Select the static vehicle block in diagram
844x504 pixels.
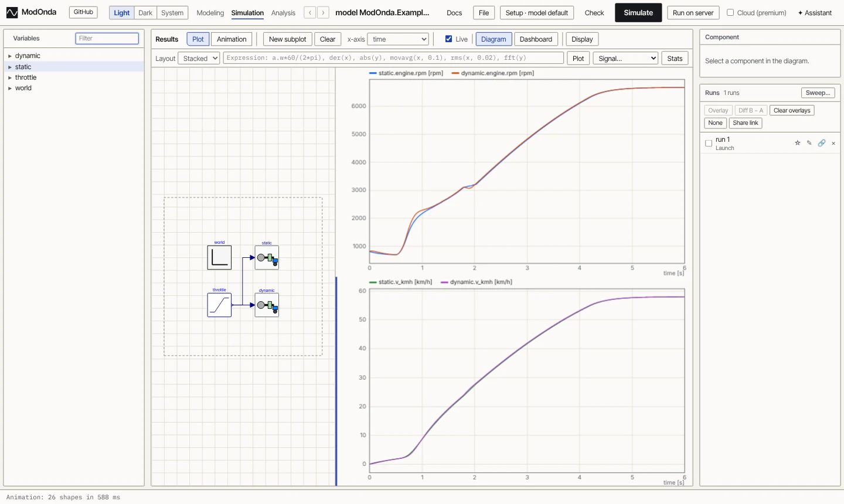(x=267, y=257)
